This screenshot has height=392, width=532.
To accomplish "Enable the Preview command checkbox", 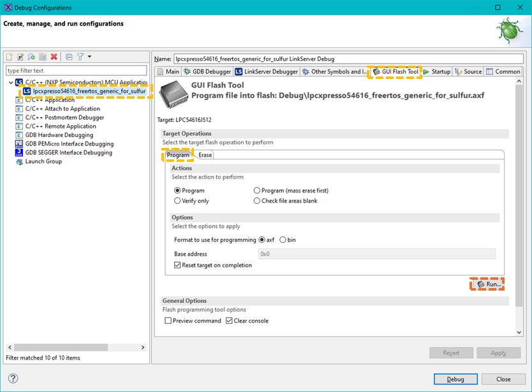I will 168,321.
